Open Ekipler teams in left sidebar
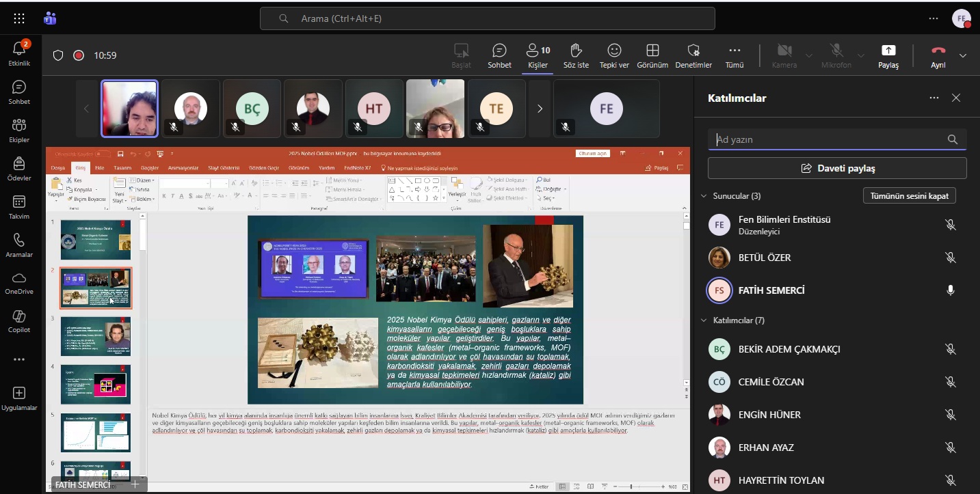980x494 pixels. click(19, 125)
